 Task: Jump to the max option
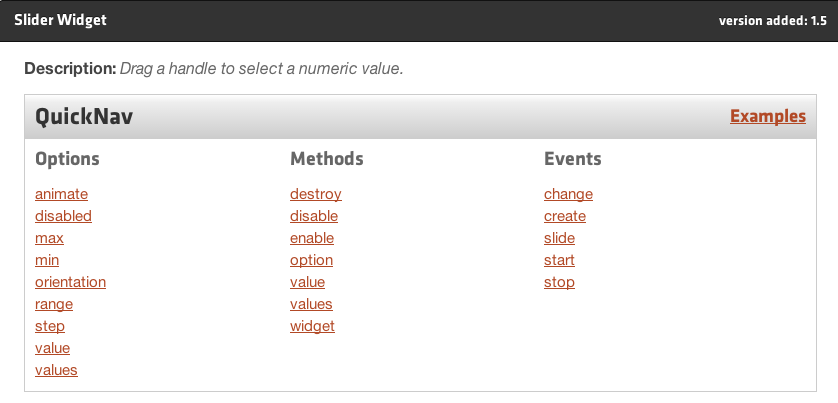pos(49,238)
